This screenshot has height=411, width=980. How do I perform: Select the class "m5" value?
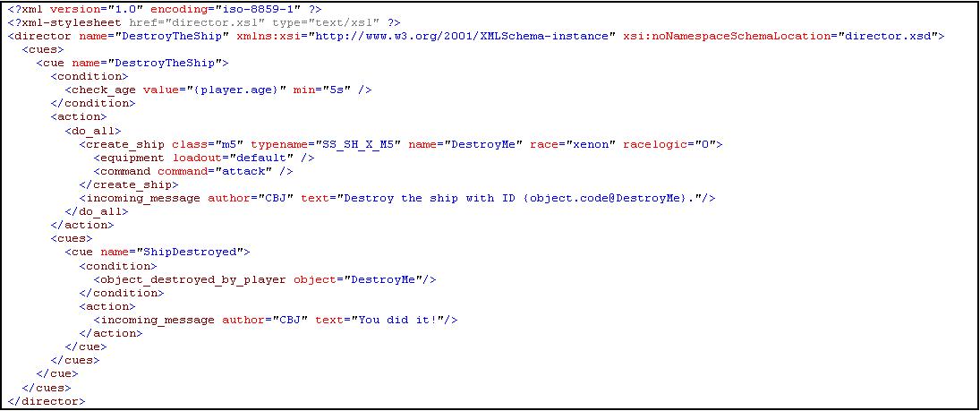point(229,144)
